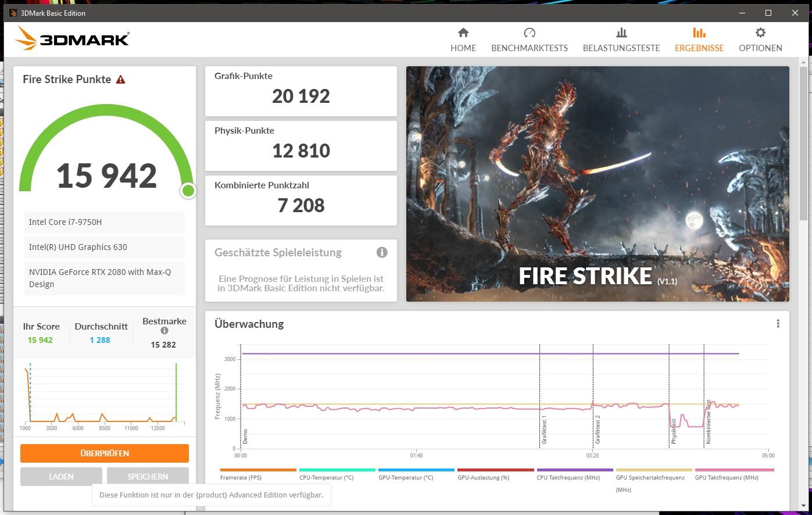Screen dimensions: 812x515
Task: Click Durchschnitt value 1 288
Action: point(100,340)
